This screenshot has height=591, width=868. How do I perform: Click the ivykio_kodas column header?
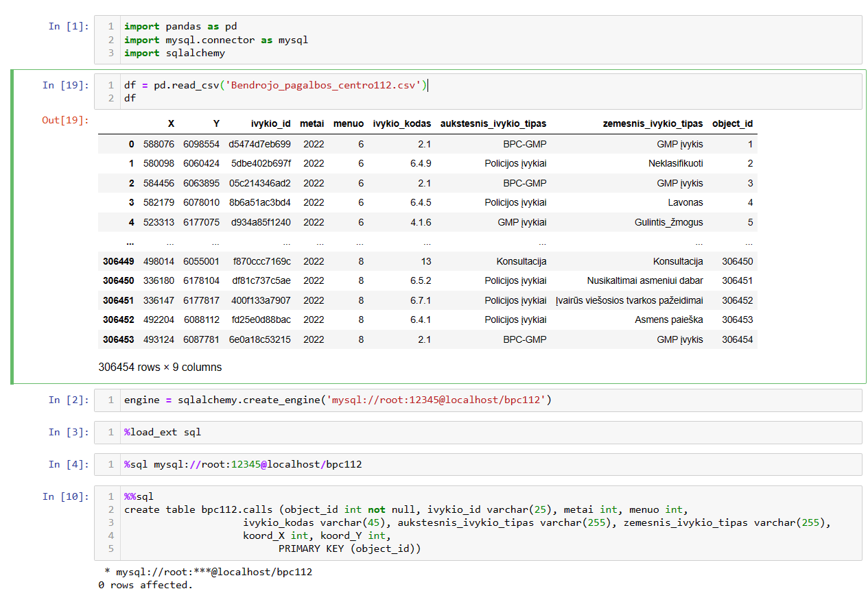tap(402, 124)
